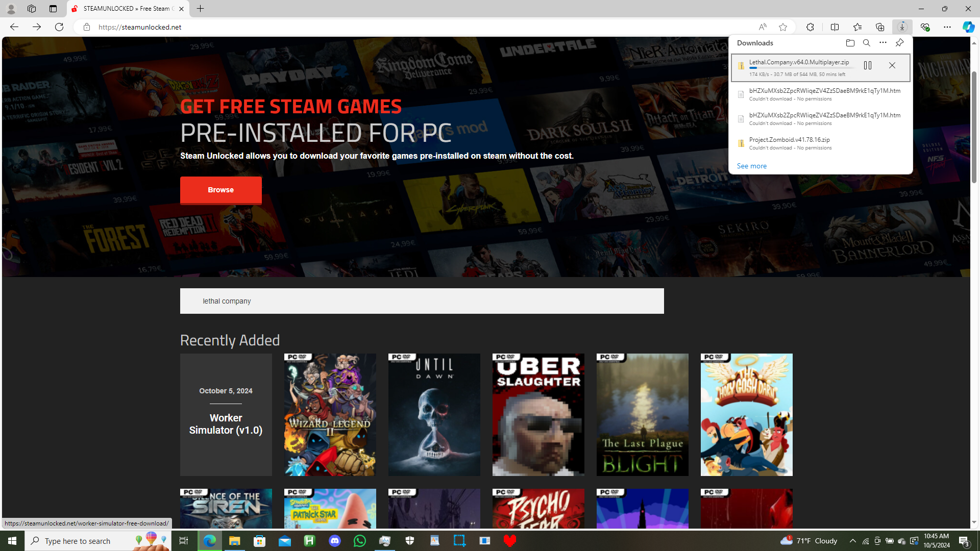980x551 pixels.
Task: Open Favorites star-list icon
Action: point(857,27)
